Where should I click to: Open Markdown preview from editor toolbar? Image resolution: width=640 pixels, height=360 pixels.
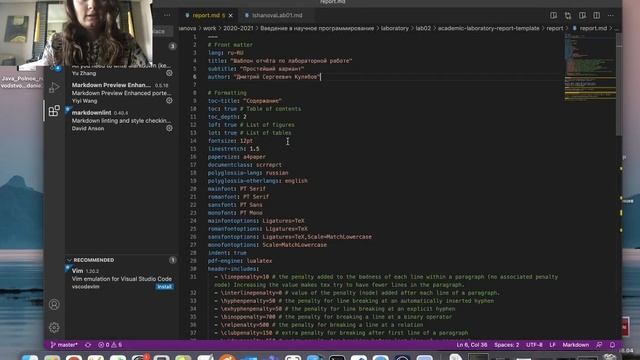[x=553, y=16]
